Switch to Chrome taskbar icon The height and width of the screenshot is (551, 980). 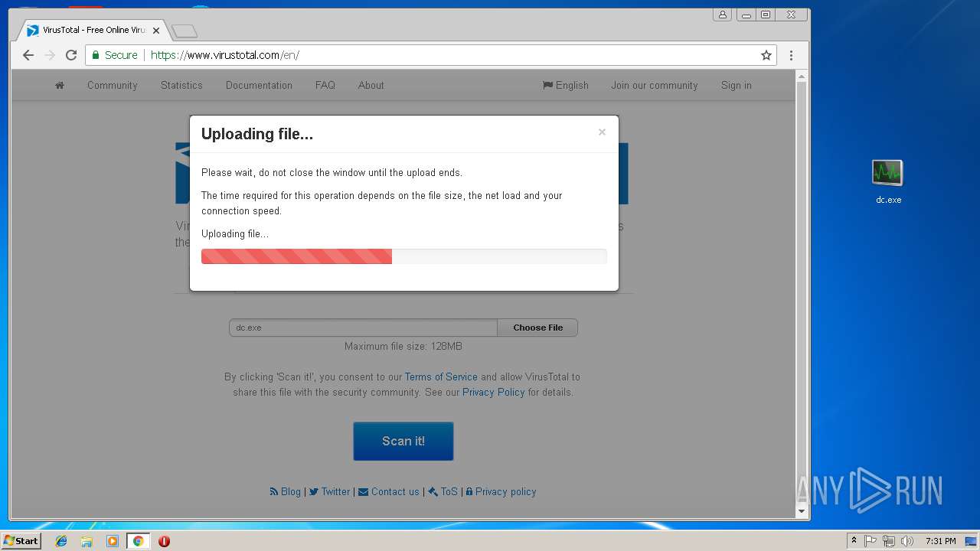click(138, 541)
